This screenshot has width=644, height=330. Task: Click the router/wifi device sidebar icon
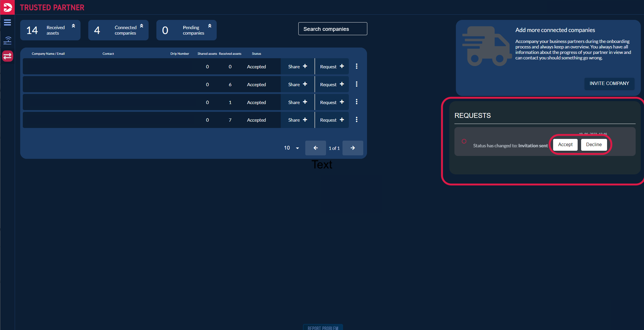[8, 40]
